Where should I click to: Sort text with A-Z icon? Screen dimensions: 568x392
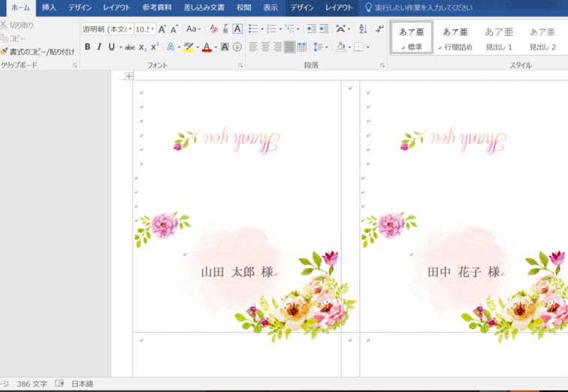[x=363, y=29]
